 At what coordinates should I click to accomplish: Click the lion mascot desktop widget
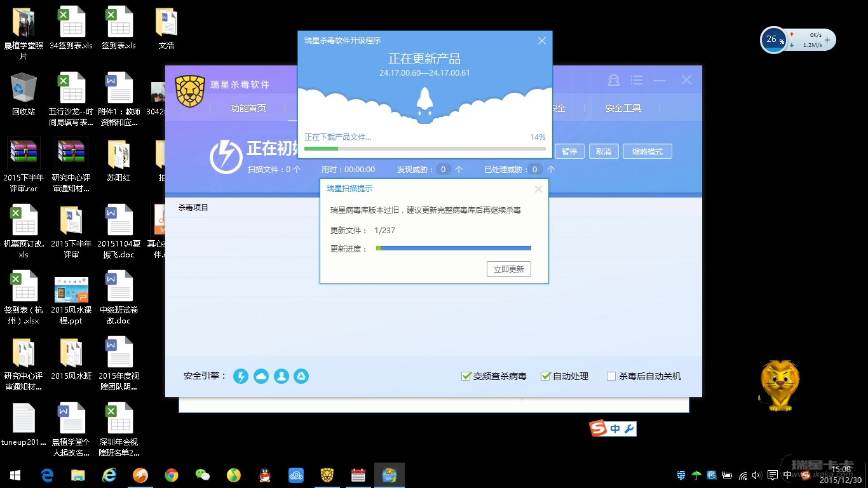tap(779, 385)
